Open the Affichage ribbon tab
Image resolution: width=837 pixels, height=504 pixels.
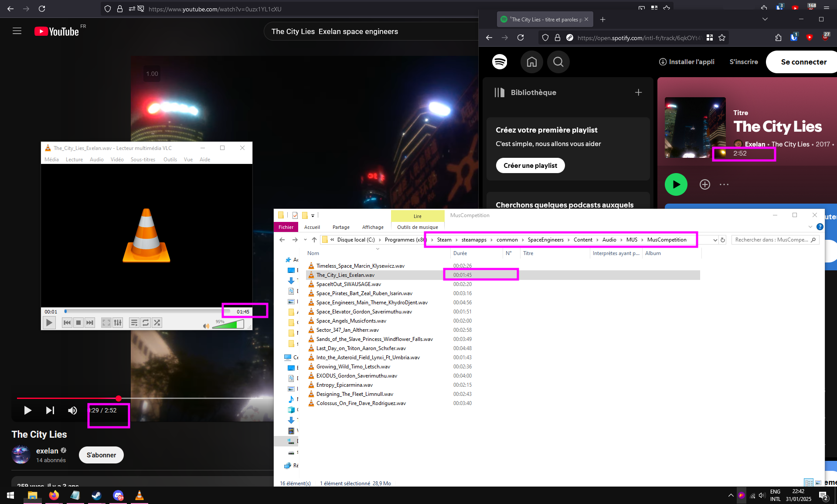point(372,227)
